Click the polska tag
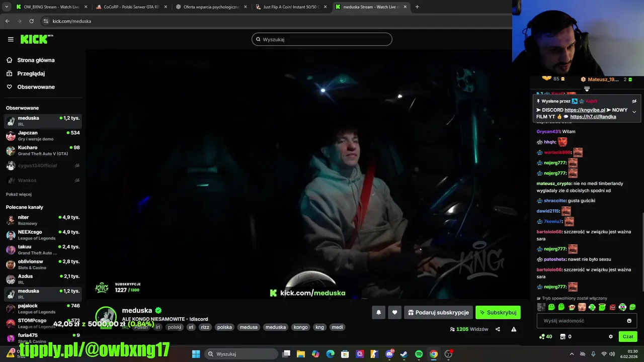 coord(224,327)
